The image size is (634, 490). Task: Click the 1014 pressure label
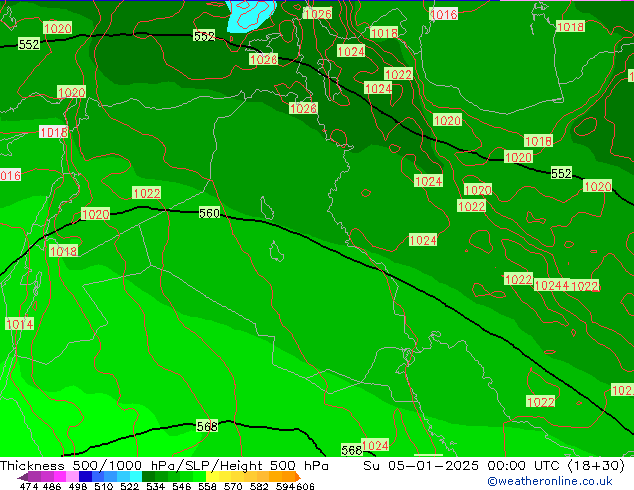click(19, 324)
